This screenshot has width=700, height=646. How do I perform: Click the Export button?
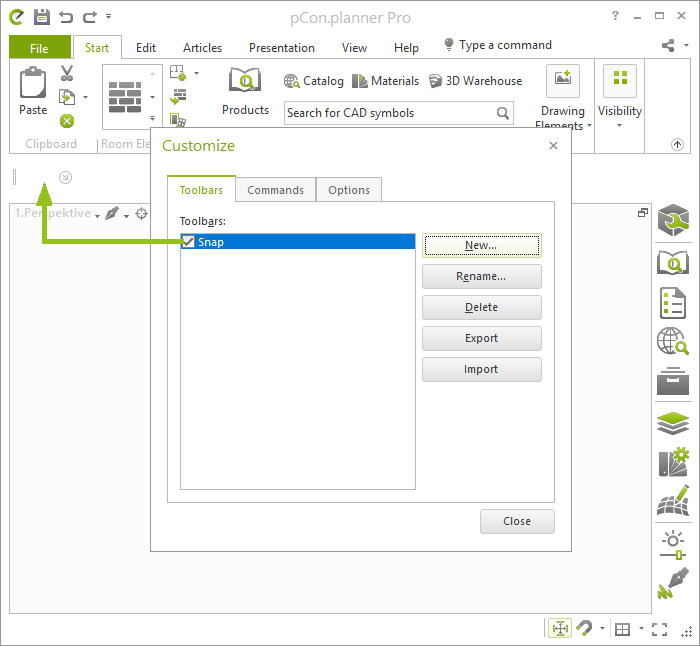tap(482, 338)
